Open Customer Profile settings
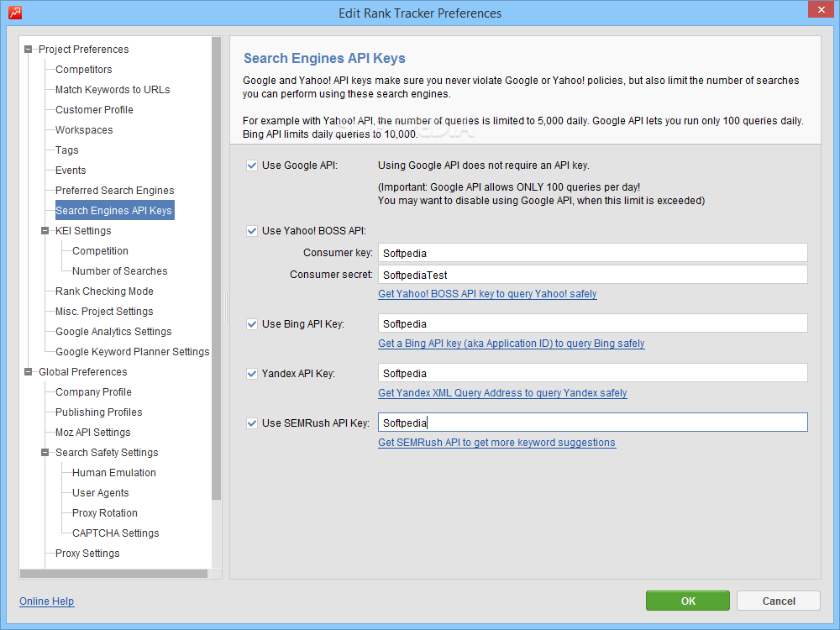The height and width of the screenshot is (630, 840). 94,110
